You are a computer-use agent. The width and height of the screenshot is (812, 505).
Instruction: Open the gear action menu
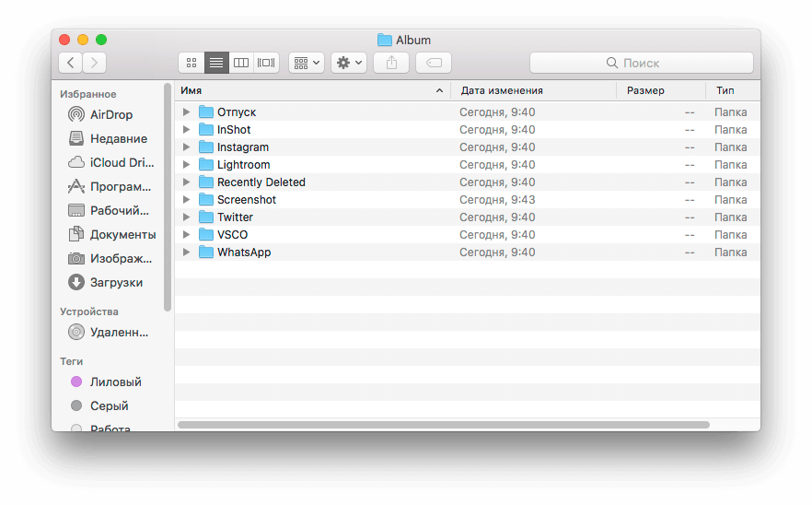click(349, 63)
